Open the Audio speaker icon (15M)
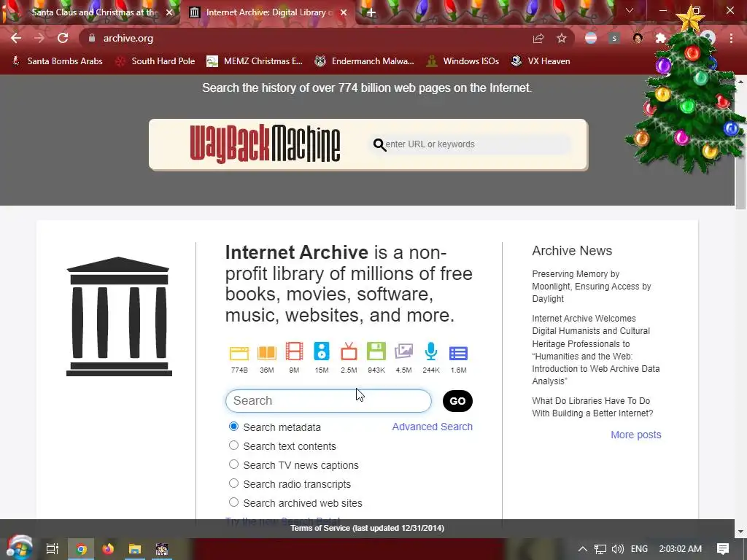Viewport: 747px width, 560px height. [x=322, y=351]
